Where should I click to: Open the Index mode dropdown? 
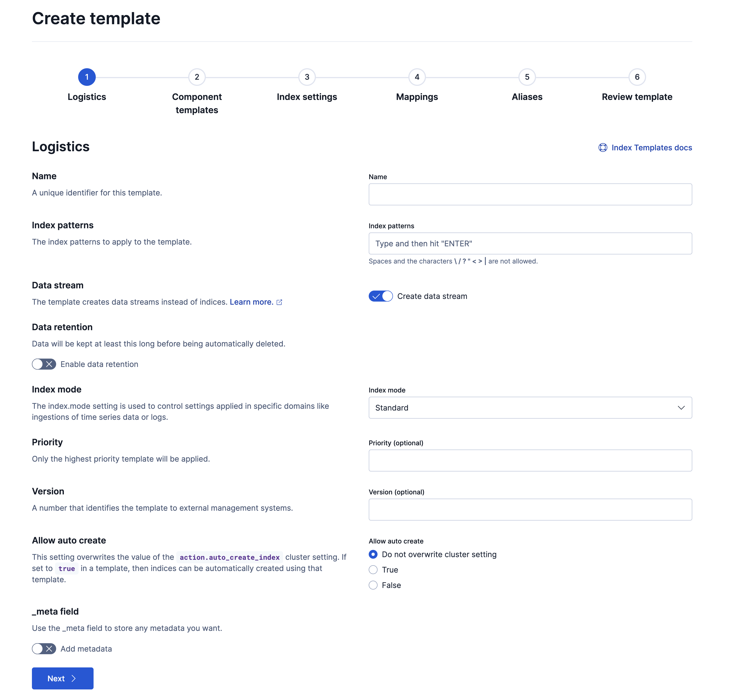(x=530, y=407)
